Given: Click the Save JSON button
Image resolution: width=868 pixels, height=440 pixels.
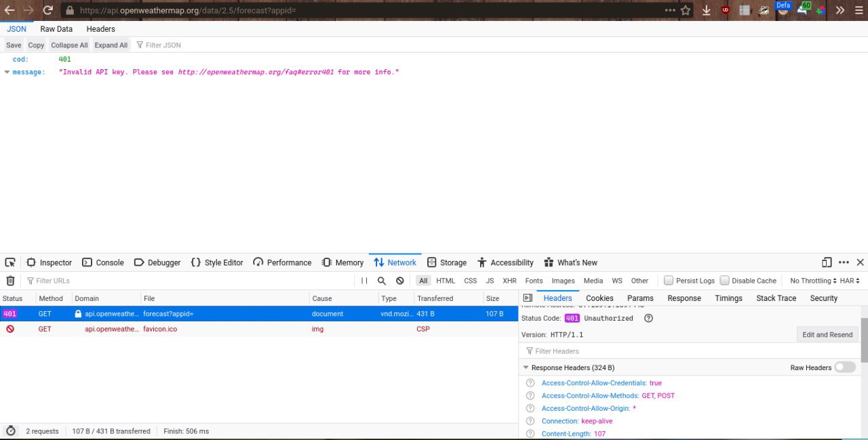Looking at the screenshot, I should tap(14, 45).
